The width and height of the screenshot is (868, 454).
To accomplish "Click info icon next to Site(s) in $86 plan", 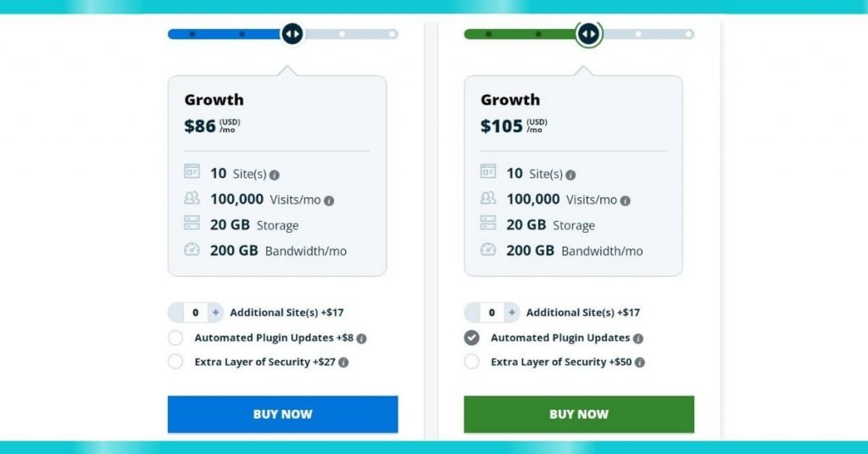I will [274, 174].
